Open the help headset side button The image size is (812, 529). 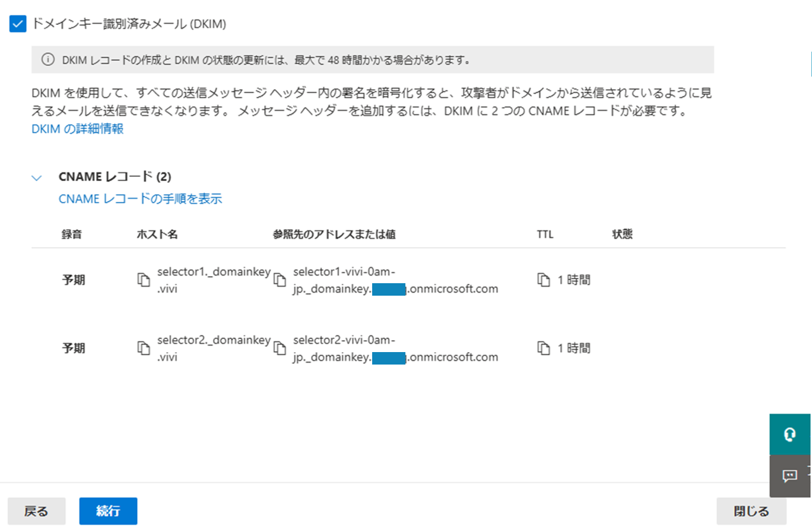click(790, 435)
